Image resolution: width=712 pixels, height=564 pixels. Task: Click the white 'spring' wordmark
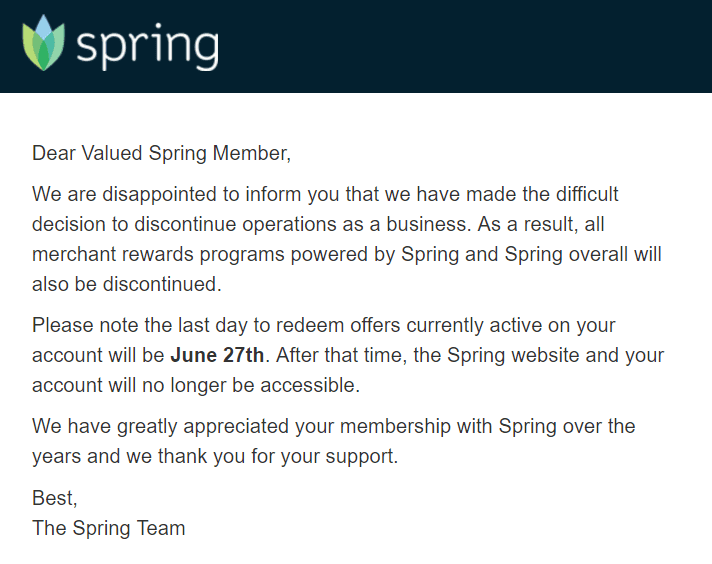(148, 48)
